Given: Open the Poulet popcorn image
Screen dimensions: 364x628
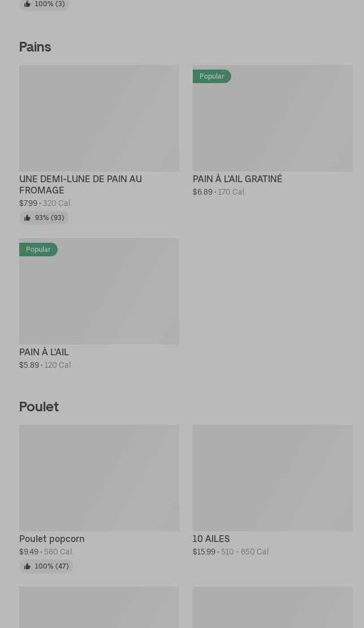Looking at the screenshot, I should coord(99,478).
